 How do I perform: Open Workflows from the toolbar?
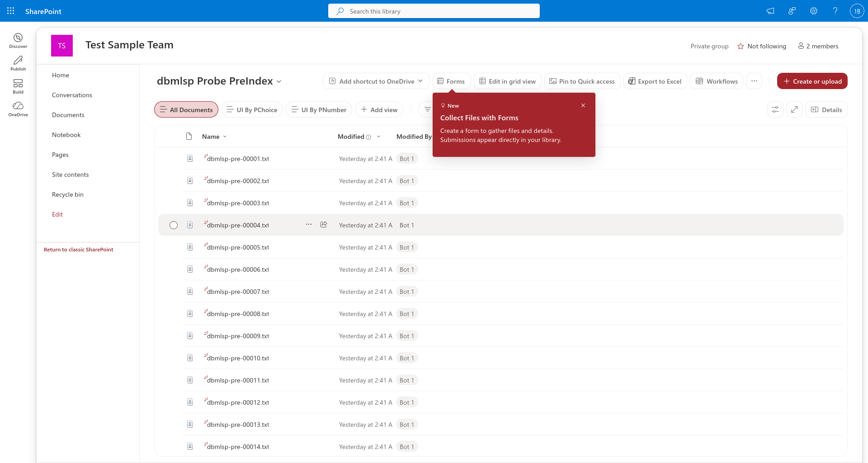point(717,81)
